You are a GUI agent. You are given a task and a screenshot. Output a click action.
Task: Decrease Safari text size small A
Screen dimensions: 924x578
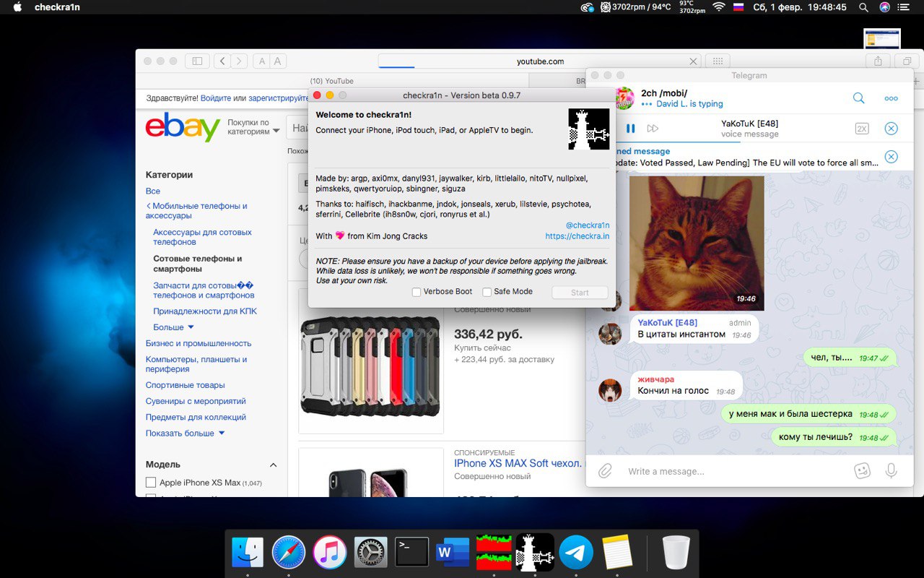(x=261, y=61)
